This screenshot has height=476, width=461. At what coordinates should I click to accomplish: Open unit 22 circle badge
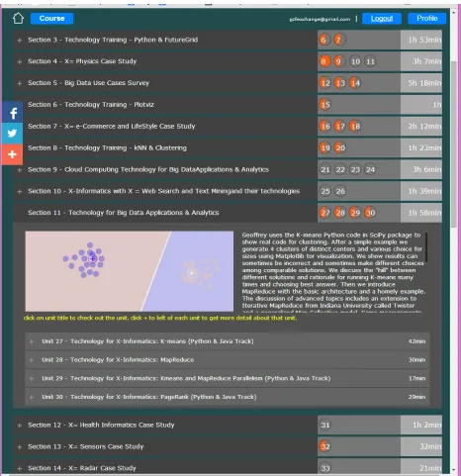click(340, 170)
